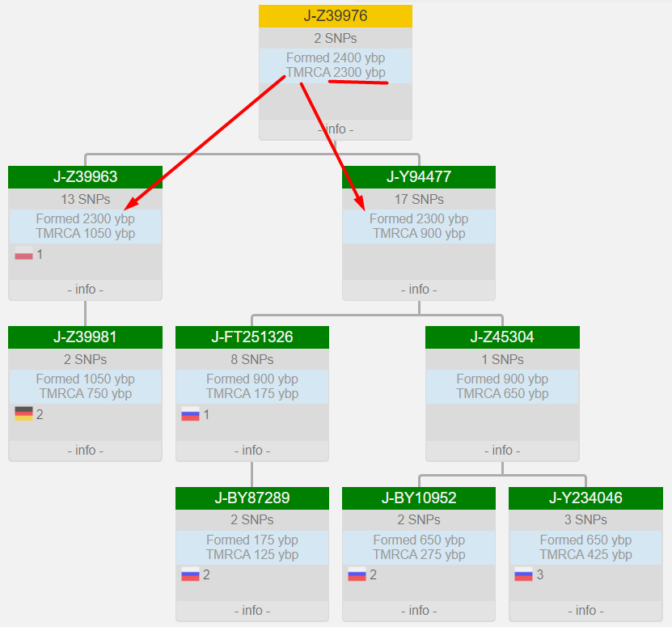Show info for J-BY87289

(x=252, y=611)
